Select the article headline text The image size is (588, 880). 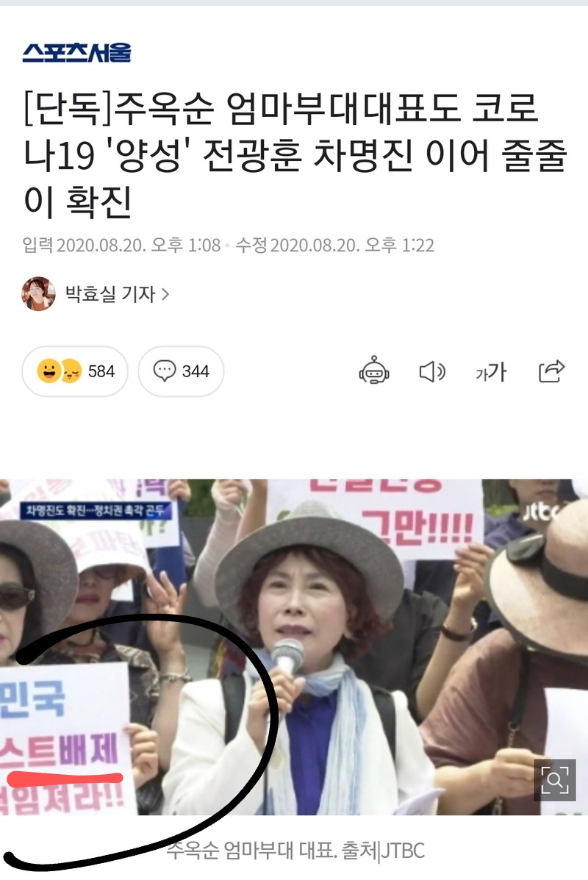pos(295,155)
